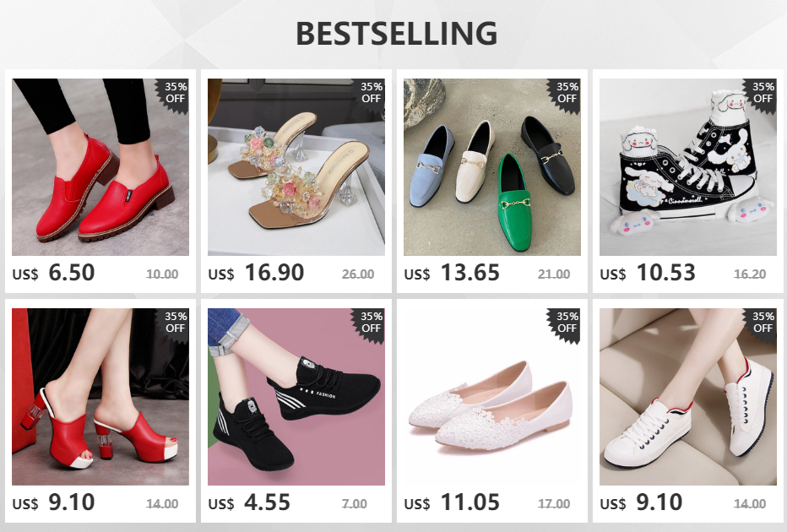The width and height of the screenshot is (787, 532).
Task: Click the US$ 6.50 price
Action: 54,273
